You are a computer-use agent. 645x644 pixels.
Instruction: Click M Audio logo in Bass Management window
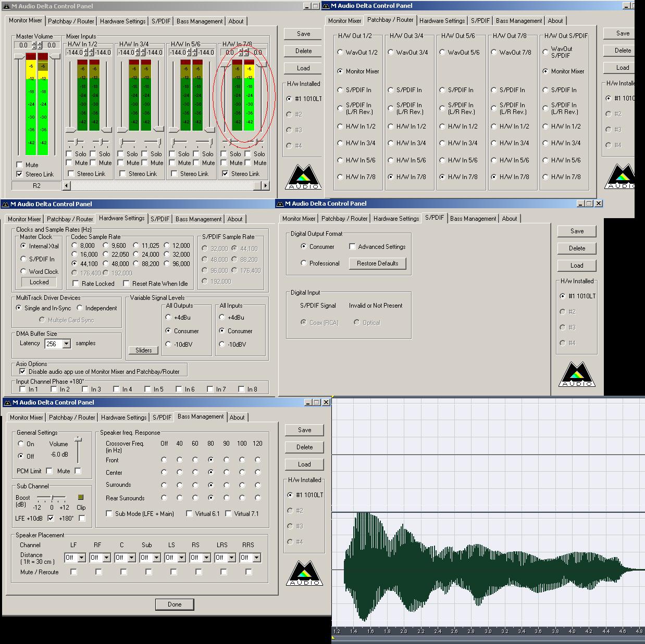[305, 573]
